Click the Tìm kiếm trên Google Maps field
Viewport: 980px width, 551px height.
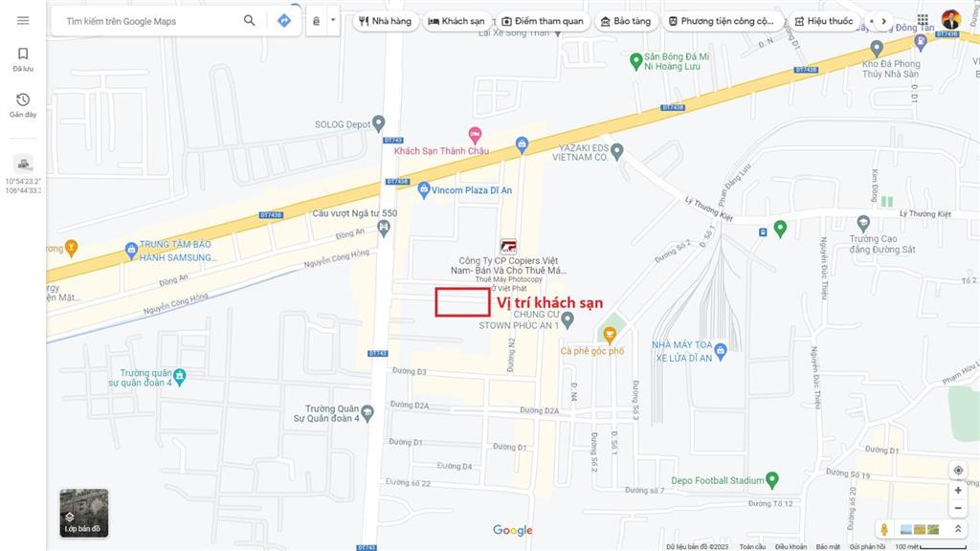tap(150, 21)
